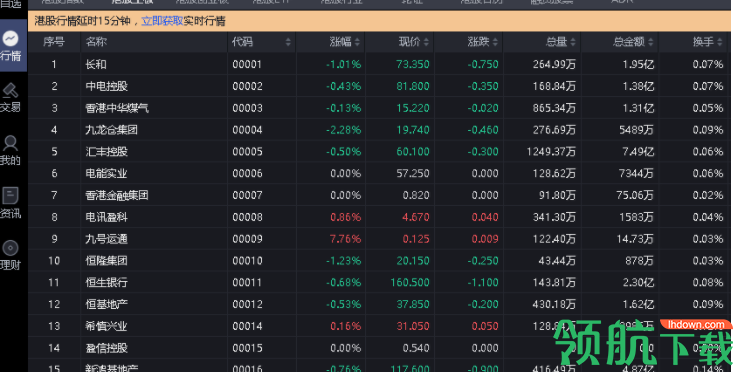Viewport: 733px width, 372px height.
Task: Select the 盈信控股 stock row
Action: pos(379,348)
